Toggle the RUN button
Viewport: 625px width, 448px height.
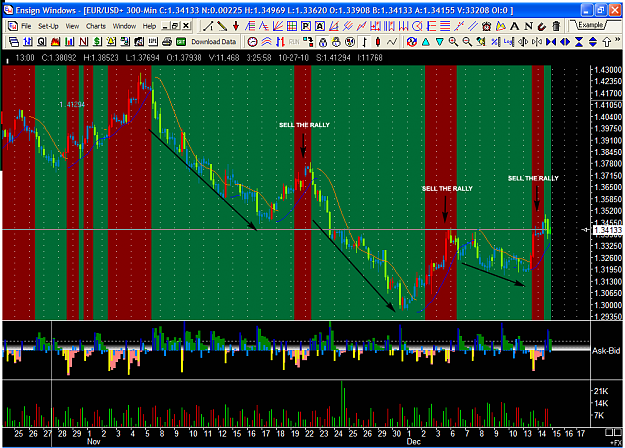[x=294, y=42]
